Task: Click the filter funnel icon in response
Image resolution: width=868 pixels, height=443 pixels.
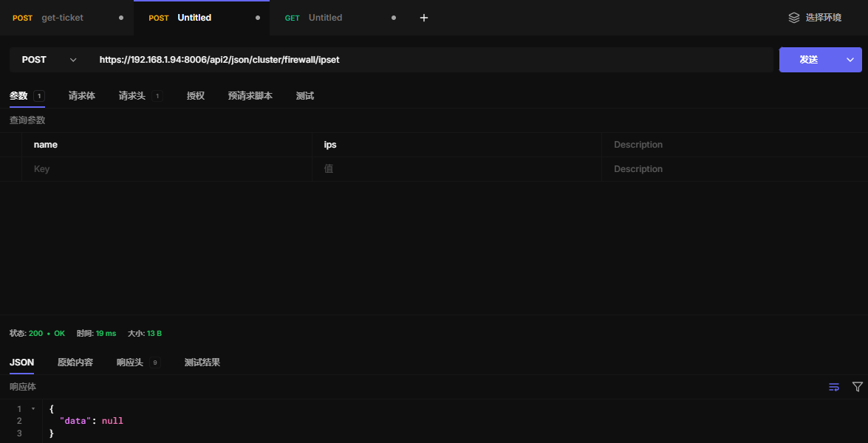Action: [857, 387]
